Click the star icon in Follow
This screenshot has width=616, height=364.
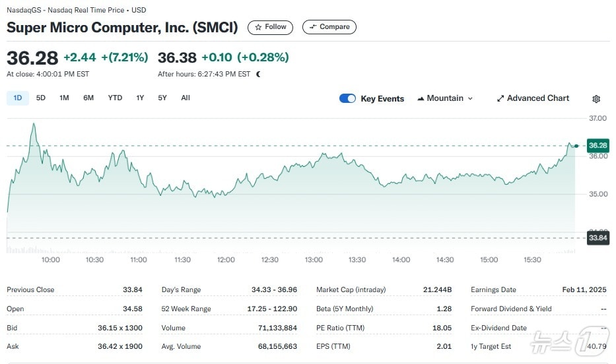[x=259, y=27]
